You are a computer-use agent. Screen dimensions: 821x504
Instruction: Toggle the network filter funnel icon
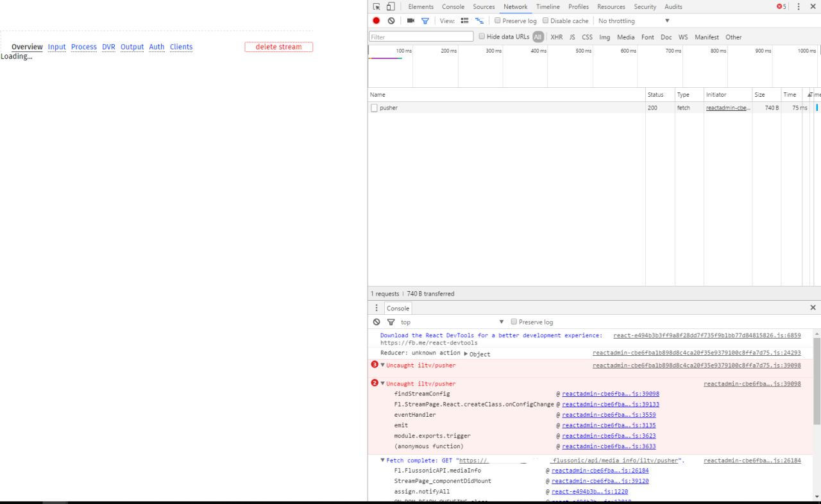click(x=425, y=21)
